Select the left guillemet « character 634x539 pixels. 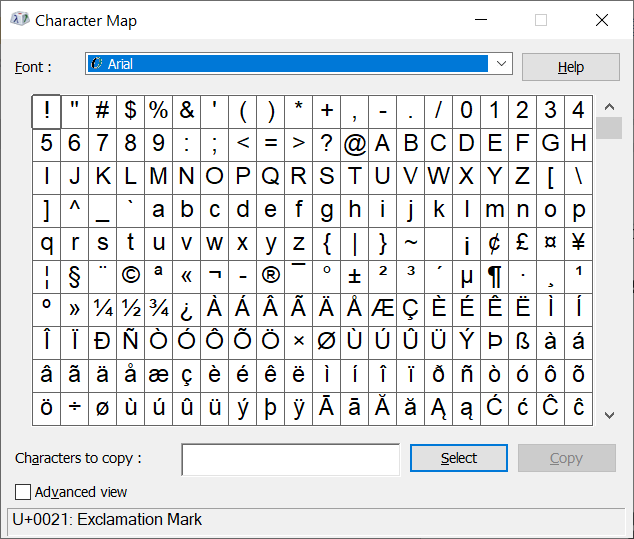point(186,277)
